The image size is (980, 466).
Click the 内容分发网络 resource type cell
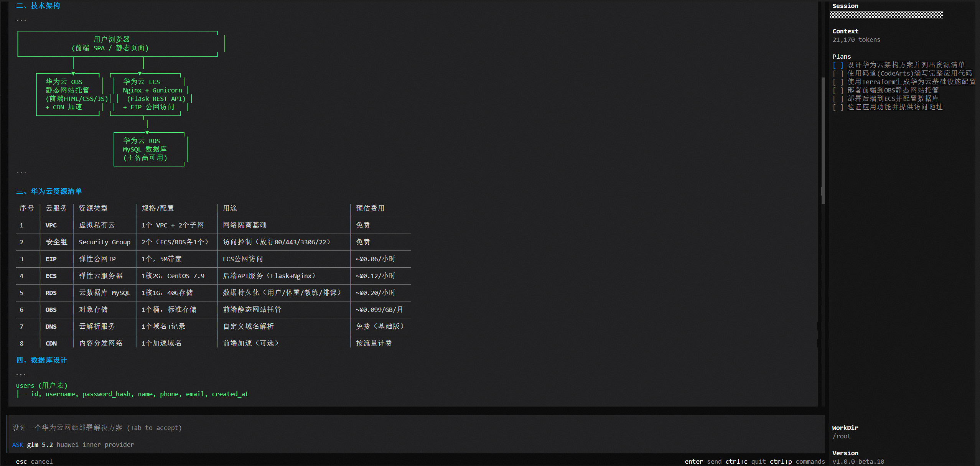101,343
